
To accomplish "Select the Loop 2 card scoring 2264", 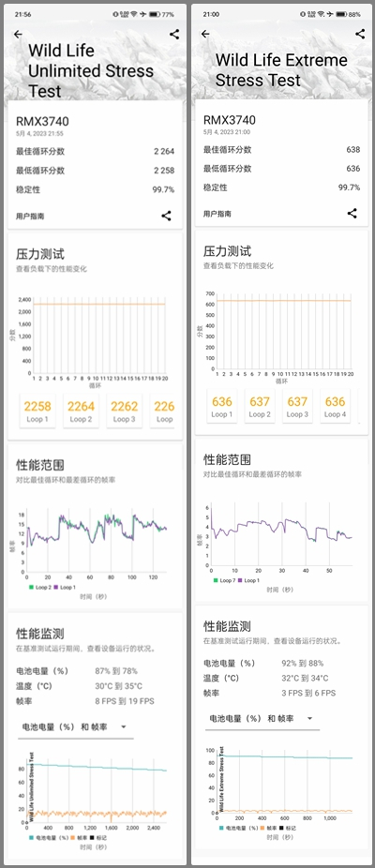I will point(81,411).
